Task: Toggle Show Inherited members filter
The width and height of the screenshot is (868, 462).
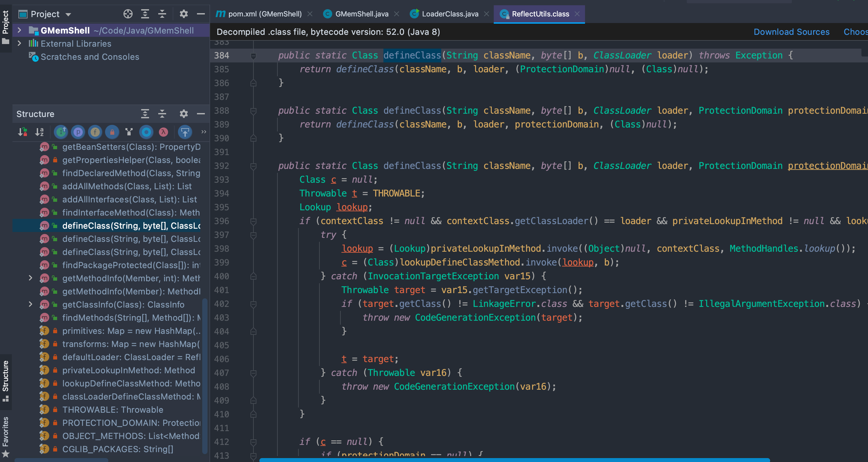Action: coord(61,132)
